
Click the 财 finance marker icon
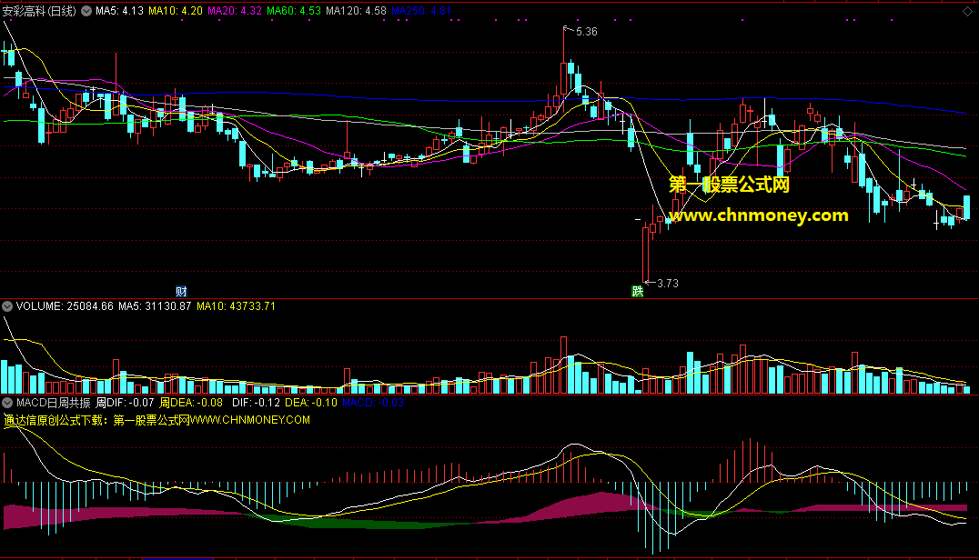pyautogui.click(x=181, y=291)
